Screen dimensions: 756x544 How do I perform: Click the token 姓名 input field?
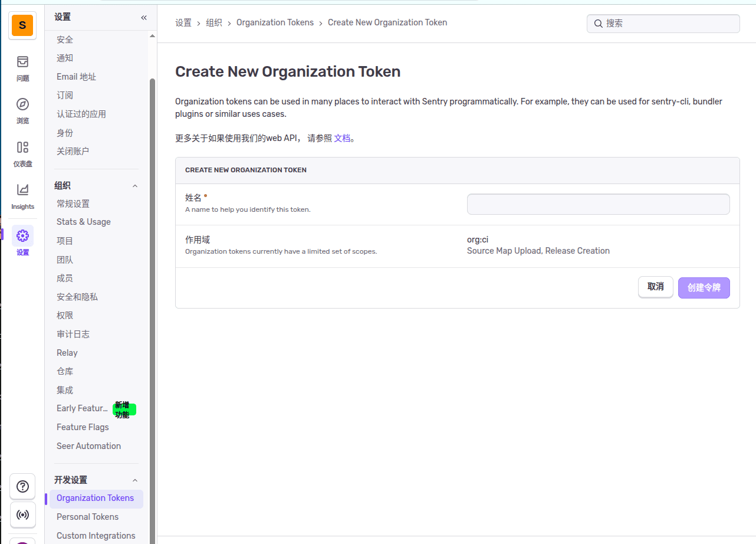pyautogui.click(x=598, y=204)
